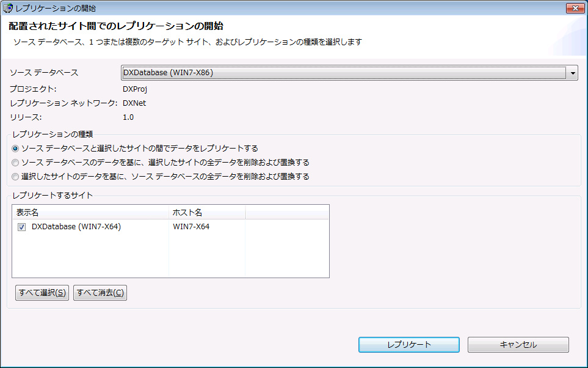
Task: Click the DXProj project value text
Action: (136, 89)
